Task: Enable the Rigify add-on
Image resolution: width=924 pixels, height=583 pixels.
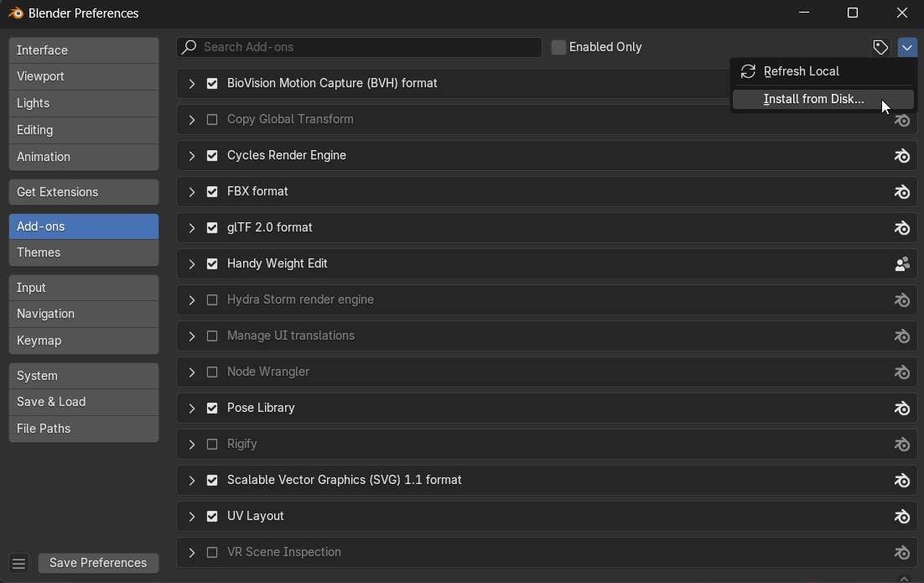Action: click(x=212, y=444)
